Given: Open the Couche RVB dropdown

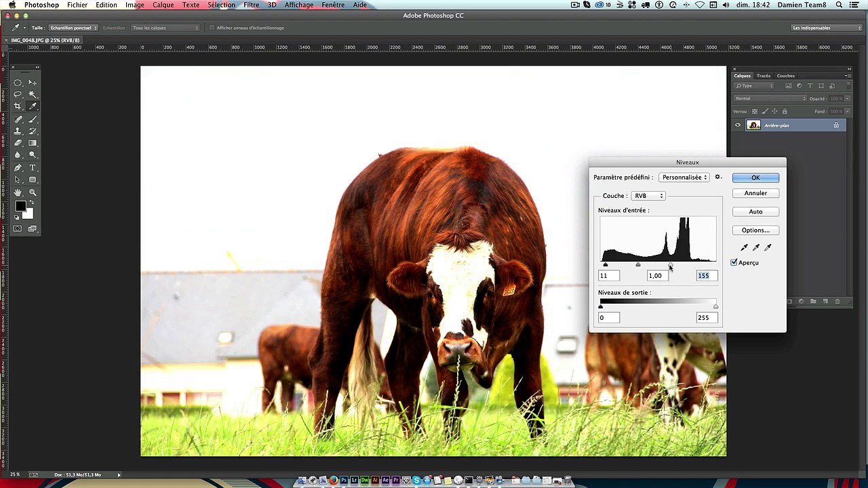Looking at the screenshot, I should coord(648,196).
